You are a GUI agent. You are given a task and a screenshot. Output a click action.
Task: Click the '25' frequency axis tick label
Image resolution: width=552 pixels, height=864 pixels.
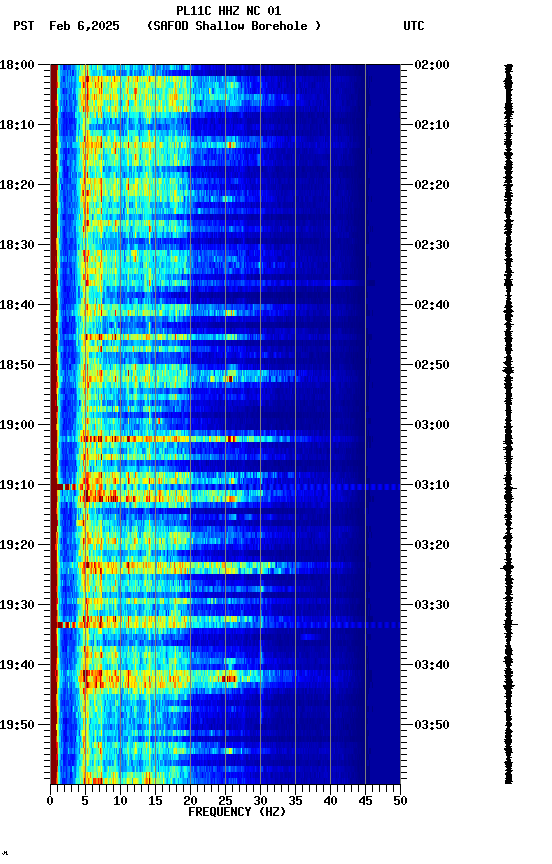click(225, 801)
